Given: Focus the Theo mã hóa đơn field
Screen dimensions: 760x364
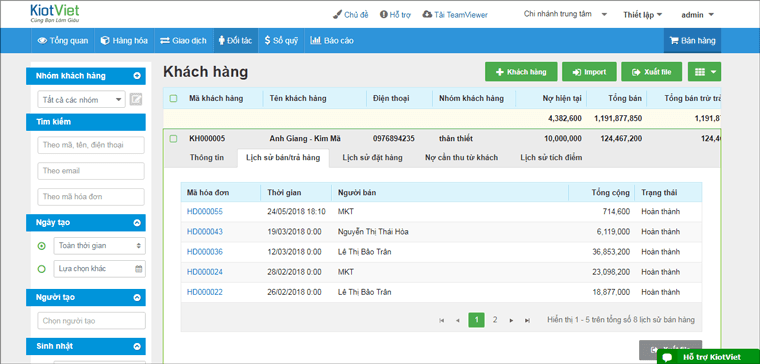Looking at the screenshot, I should 91,197.
